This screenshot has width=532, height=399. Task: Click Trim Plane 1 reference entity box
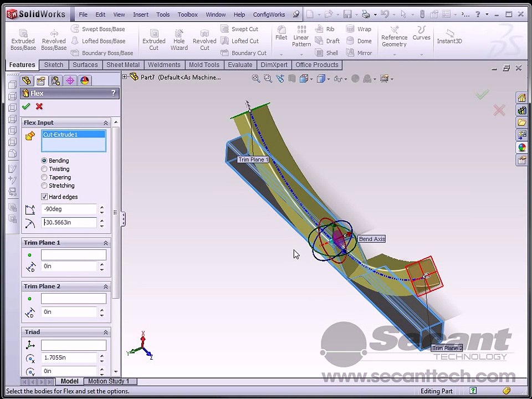point(74,255)
